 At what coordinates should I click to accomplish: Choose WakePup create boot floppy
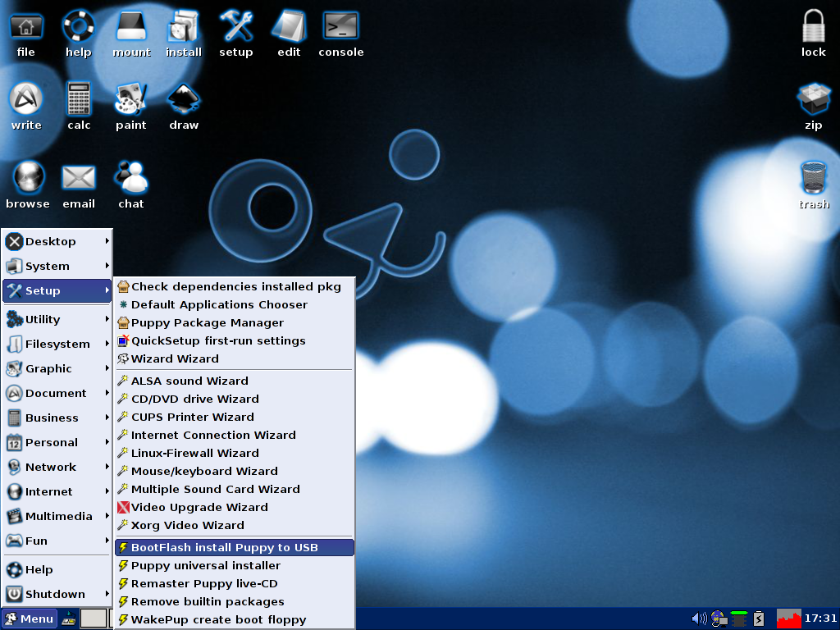click(x=234, y=620)
